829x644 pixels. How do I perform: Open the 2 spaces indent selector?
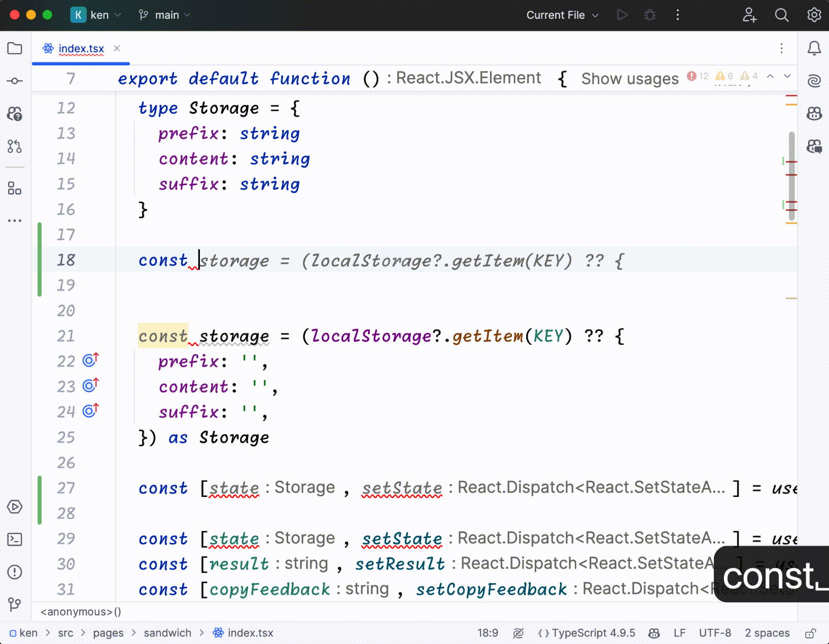pyautogui.click(x=767, y=633)
